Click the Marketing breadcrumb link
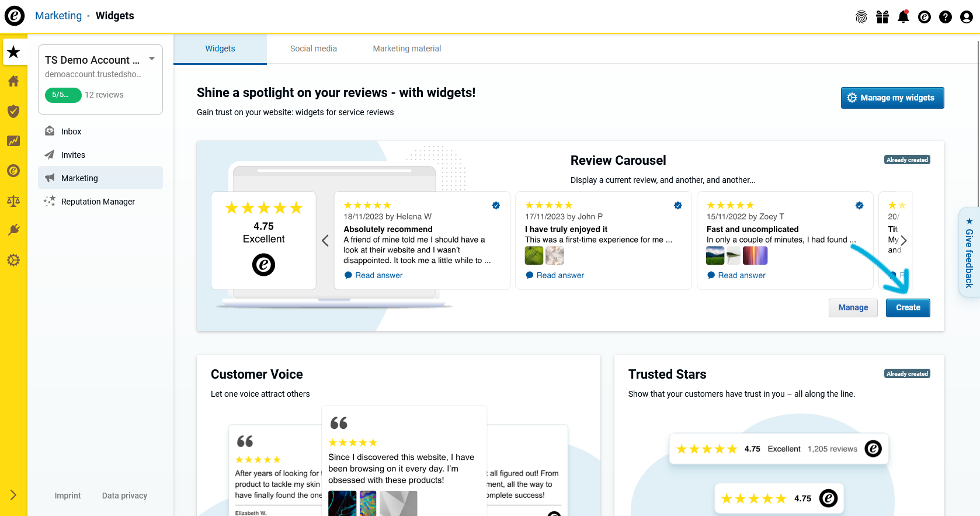The image size is (980, 516). [x=58, y=16]
